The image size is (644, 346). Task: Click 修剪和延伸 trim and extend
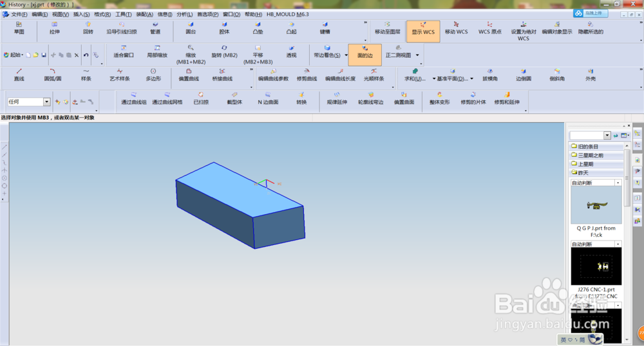[x=507, y=98]
